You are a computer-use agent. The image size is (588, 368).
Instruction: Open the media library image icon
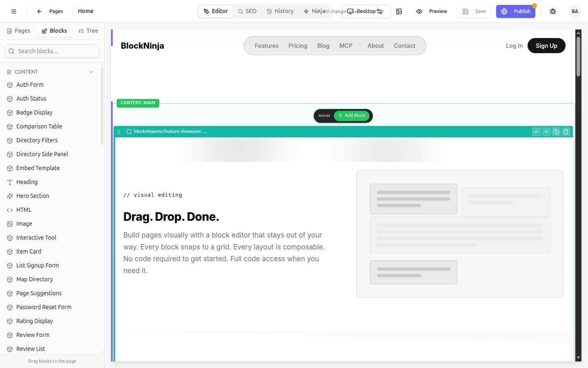[399, 11]
